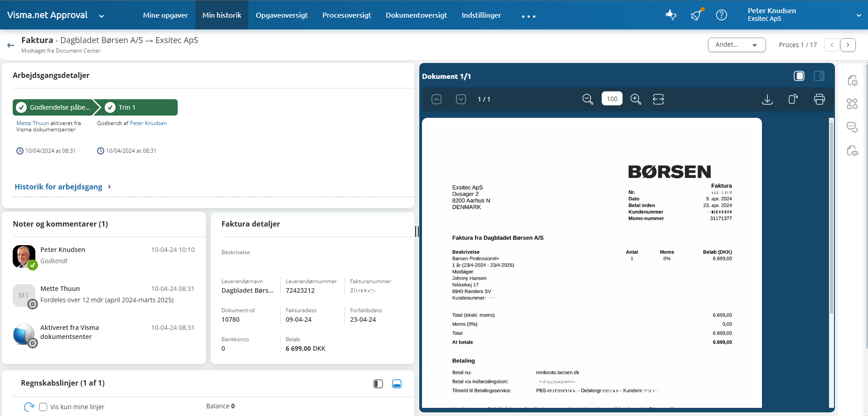
Task: Click the zoom percentage field showing 100
Action: click(612, 99)
